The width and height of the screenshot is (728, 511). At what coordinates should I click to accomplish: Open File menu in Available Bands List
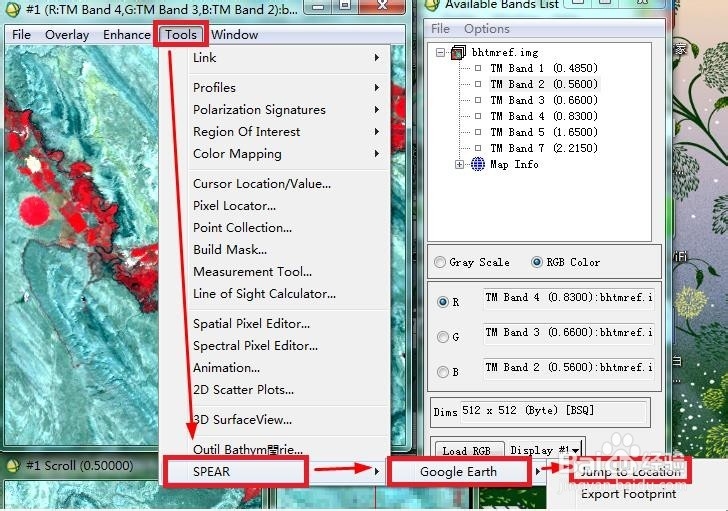pyautogui.click(x=440, y=29)
